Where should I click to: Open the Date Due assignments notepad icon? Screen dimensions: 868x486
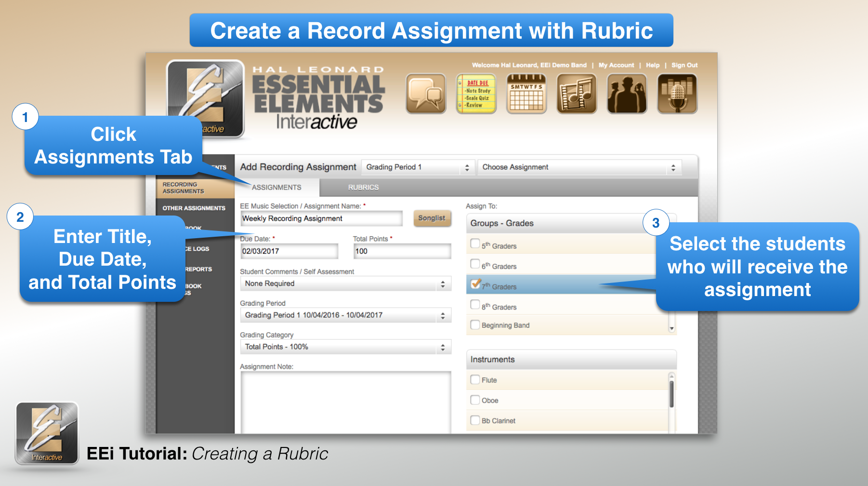(476, 94)
